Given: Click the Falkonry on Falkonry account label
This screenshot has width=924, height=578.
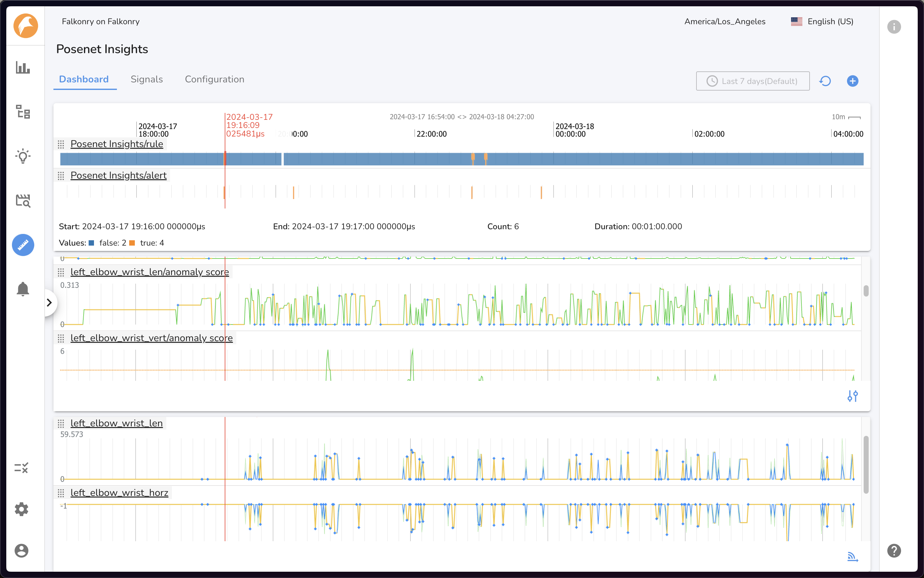Looking at the screenshot, I should pyautogui.click(x=101, y=21).
